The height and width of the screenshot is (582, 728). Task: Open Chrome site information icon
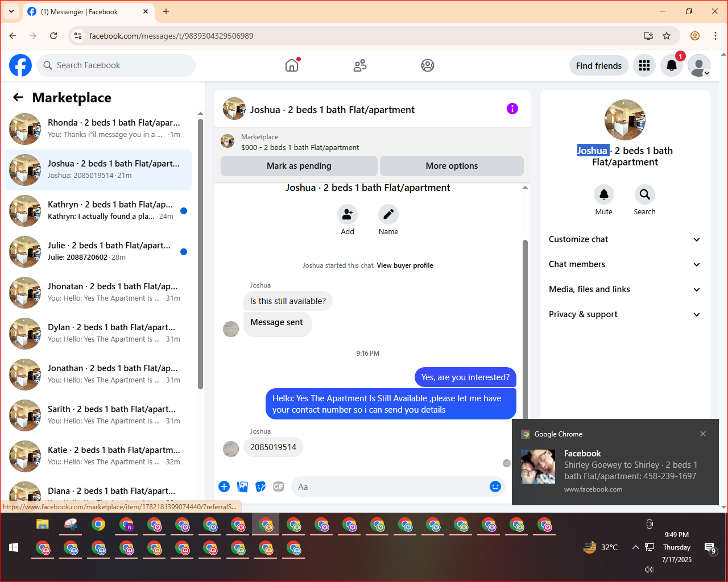78,36
